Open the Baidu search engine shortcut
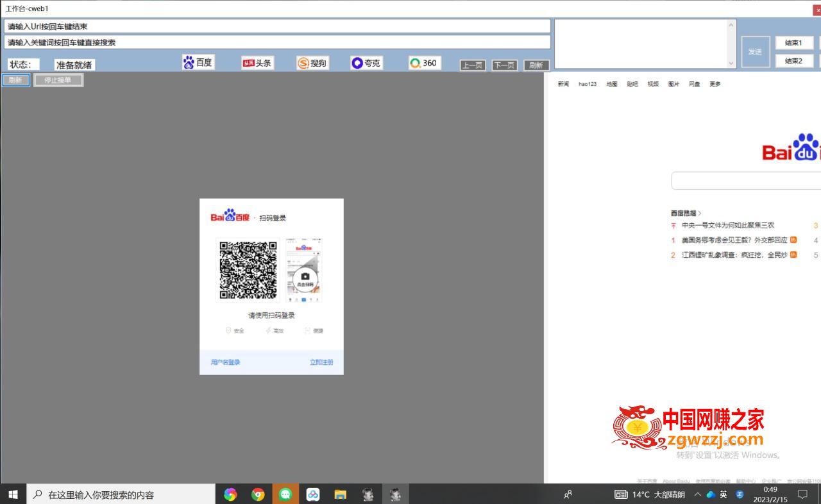This screenshot has height=504, width=821. tap(198, 62)
